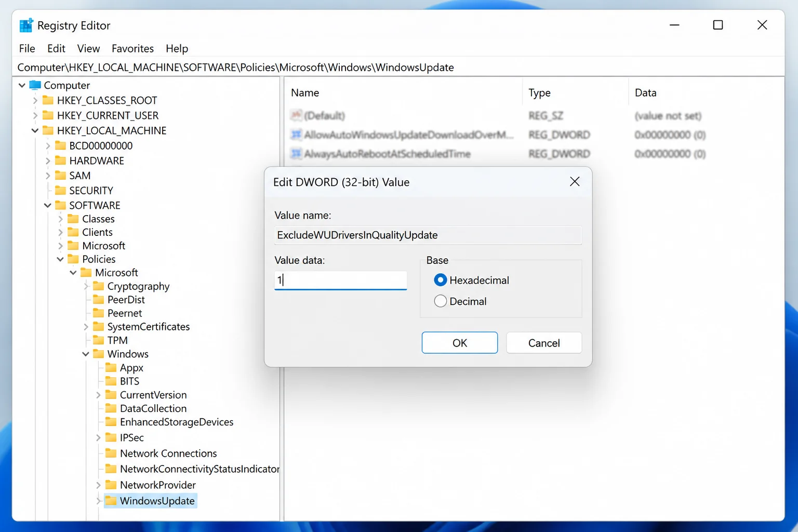798x532 pixels.
Task: Click the EnhancedStorageDevices folder icon
Action: click(x=111, y=422)
